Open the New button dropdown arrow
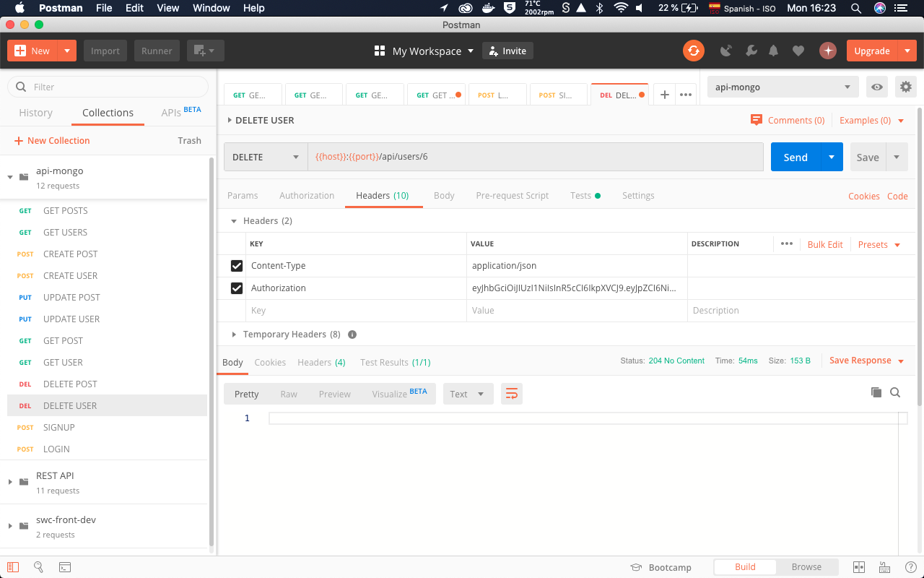This screenshot has width=924, height=578. (x=66, y=51)
